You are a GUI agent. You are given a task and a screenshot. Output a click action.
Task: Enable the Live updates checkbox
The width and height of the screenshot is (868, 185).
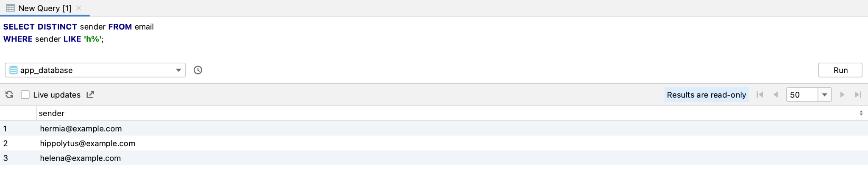tap(25, 95)
